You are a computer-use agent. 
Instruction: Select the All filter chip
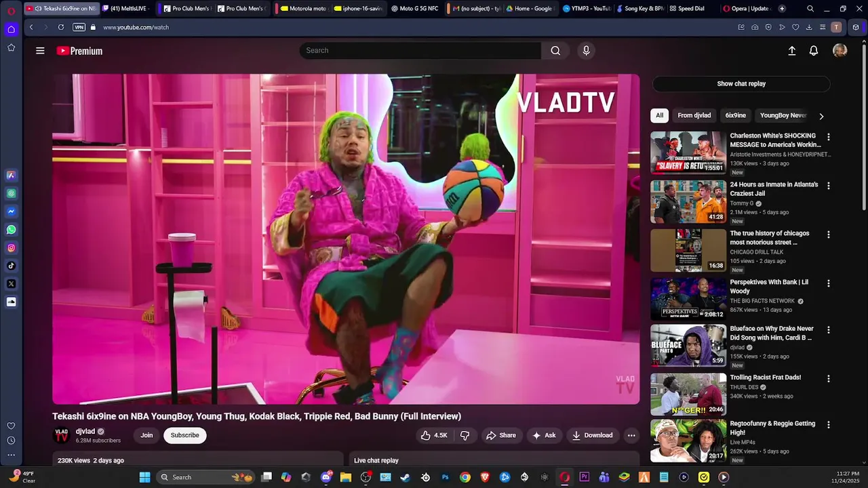(x=659, y=115)
